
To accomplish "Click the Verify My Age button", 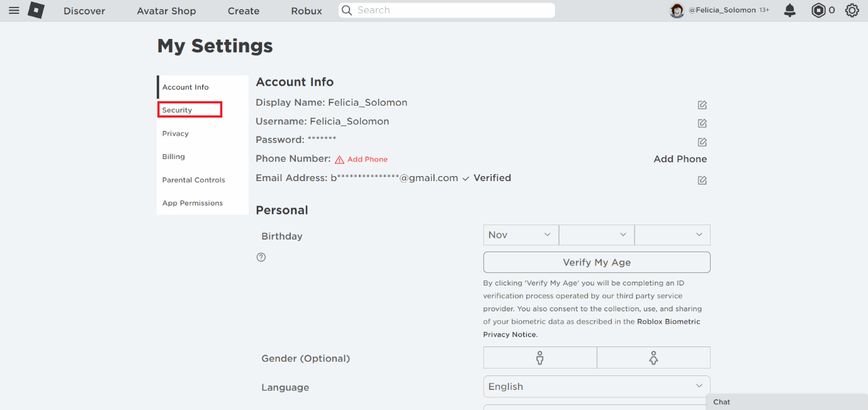I will pos(597,262).
